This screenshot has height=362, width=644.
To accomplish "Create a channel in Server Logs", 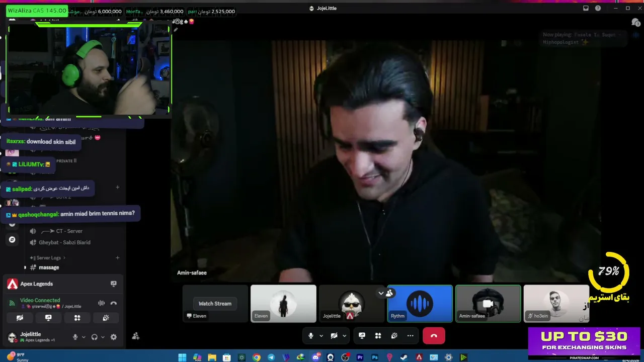I will [x=118, y=258].
